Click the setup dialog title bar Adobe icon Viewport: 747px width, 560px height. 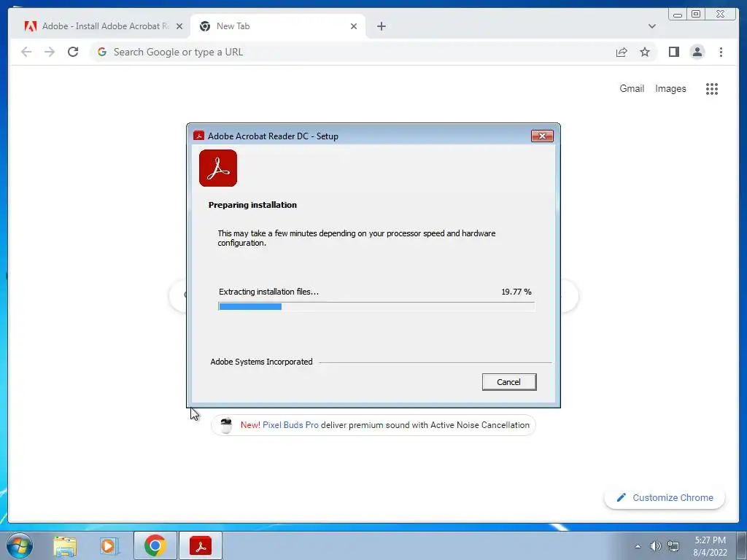[x=198, y=136]
